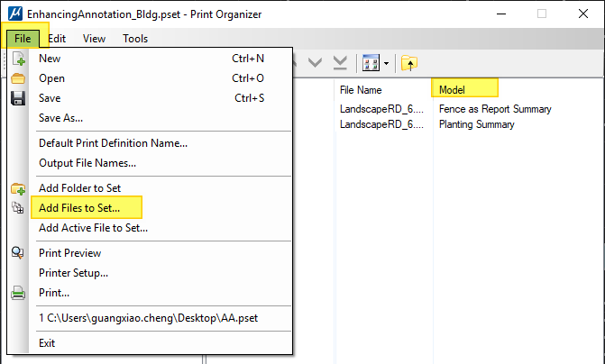Click the move to bottom arrow icon
Screen dimensions: 605x364
tap(340, 63)
